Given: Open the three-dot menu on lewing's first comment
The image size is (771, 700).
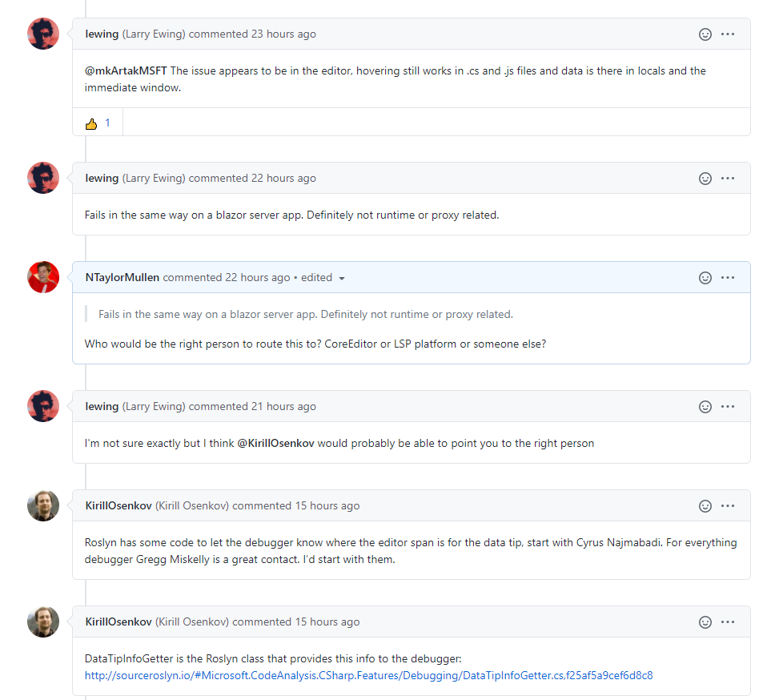Looking at the screenshot, I should click(728, 34).
